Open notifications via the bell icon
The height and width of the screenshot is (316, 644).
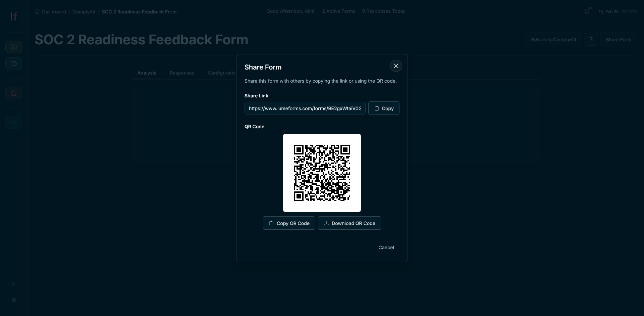tap(587, 11)
